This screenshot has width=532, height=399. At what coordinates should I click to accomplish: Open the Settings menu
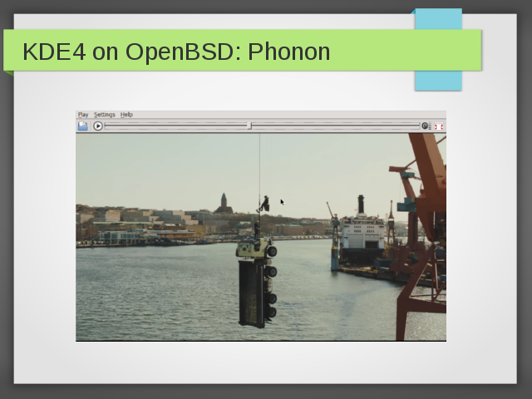pos(105,115)
